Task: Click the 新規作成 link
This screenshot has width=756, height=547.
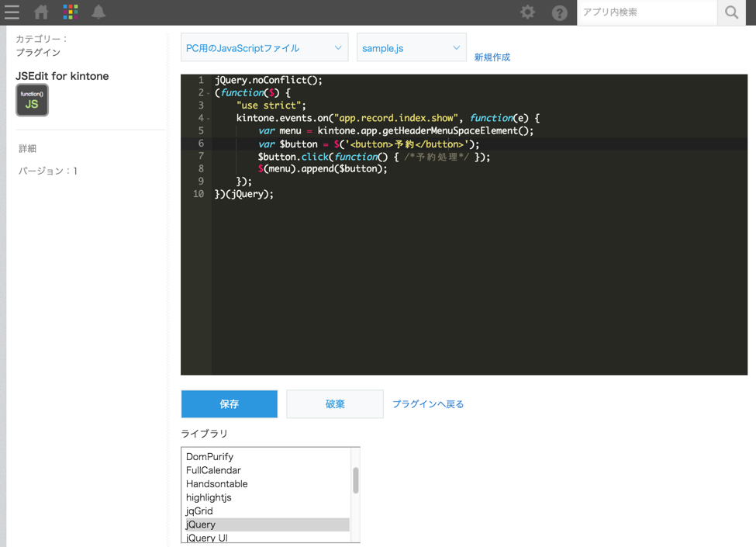Action: [492, 57]
